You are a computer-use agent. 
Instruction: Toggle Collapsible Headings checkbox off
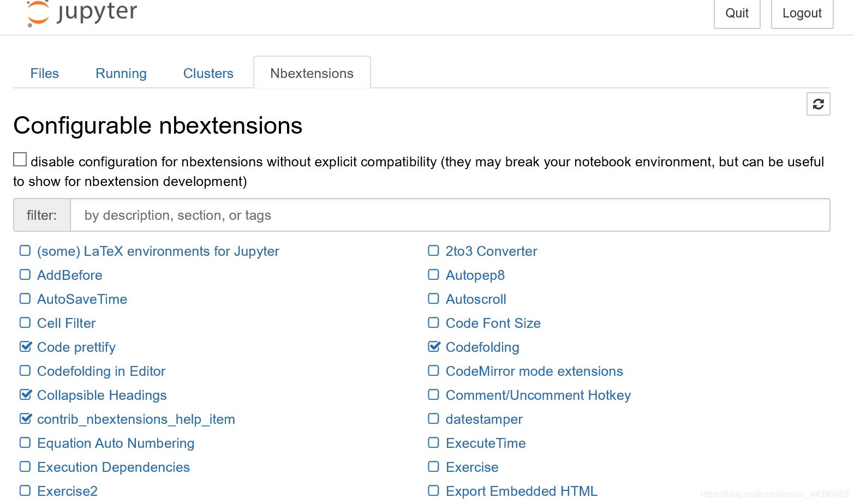pyautogui.click(x=25, y=395)
